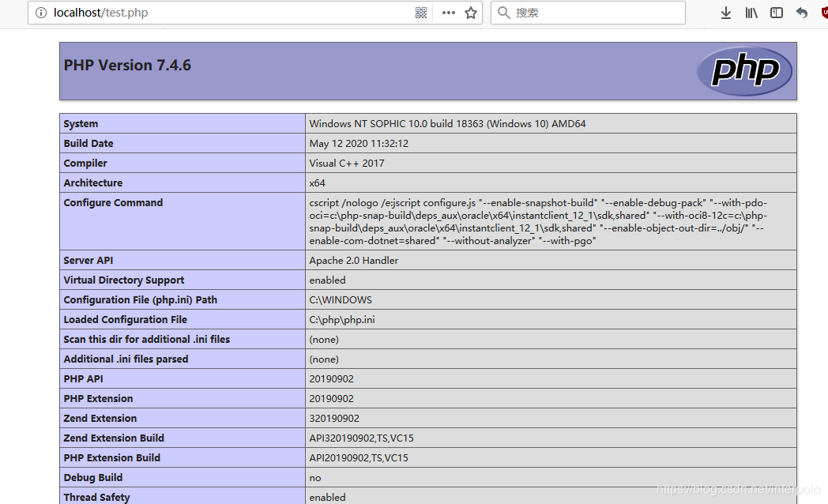Image resolution: width=828 pixels, height=504 pixels.
Task: Click the Visual C++ 2017 value
Action: (x=346, y=163)
